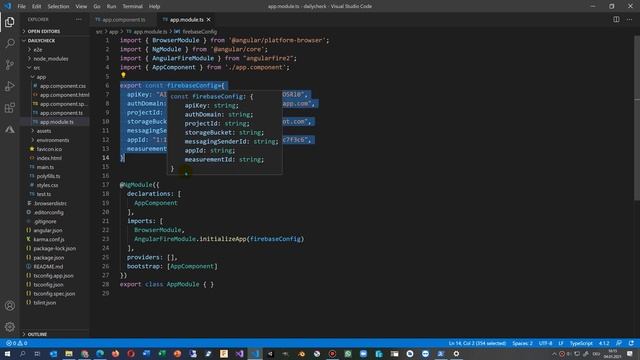Open notifications bell in status bar
This screenshot has height=360, width=640.
point(631,343)
